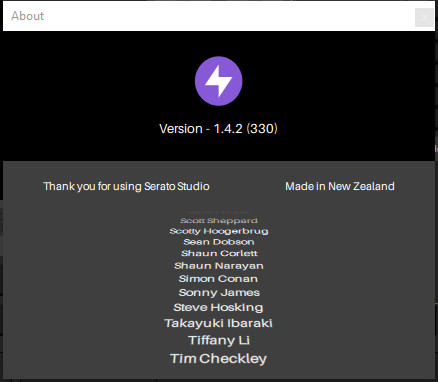Select the credit name Simon Conan
The width and height of the screenshot is (438, 382).
coord(218,279)
